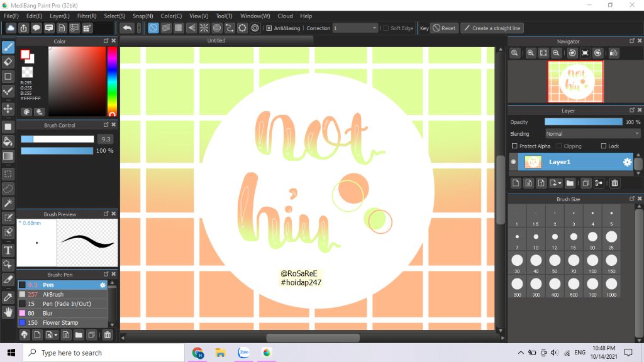
Task: Select the AirBrush brush
Action: [62, 294]
